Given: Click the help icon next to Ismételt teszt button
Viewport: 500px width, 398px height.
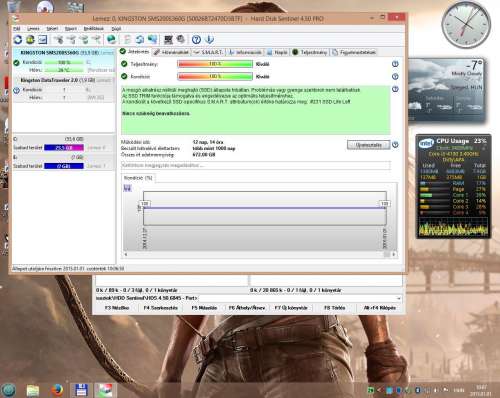Looking at the screenshot, I should click(395, 145).
